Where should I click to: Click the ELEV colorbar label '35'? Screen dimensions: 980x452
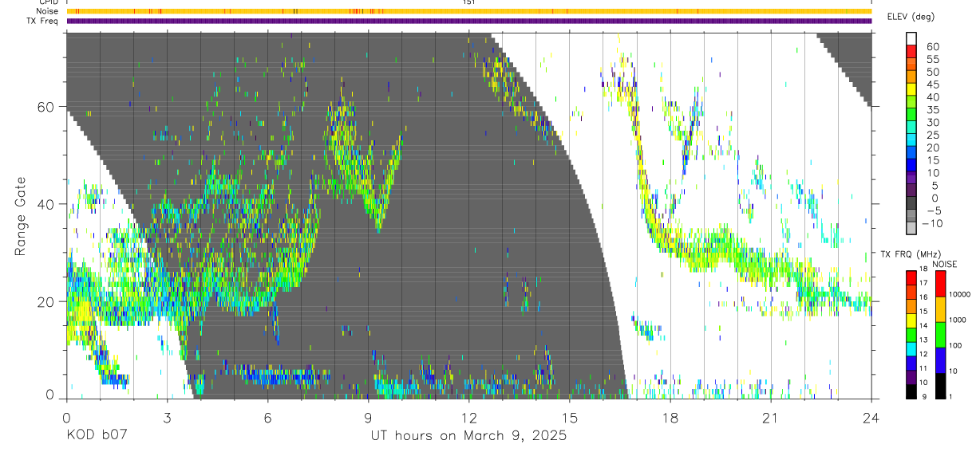click(x=932, y=109)
